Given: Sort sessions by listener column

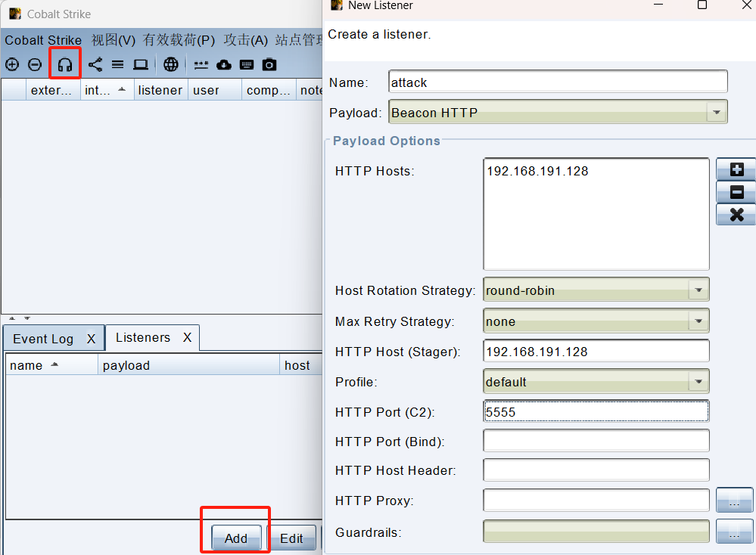Looking at the screenshot, I should pos(160,90).
